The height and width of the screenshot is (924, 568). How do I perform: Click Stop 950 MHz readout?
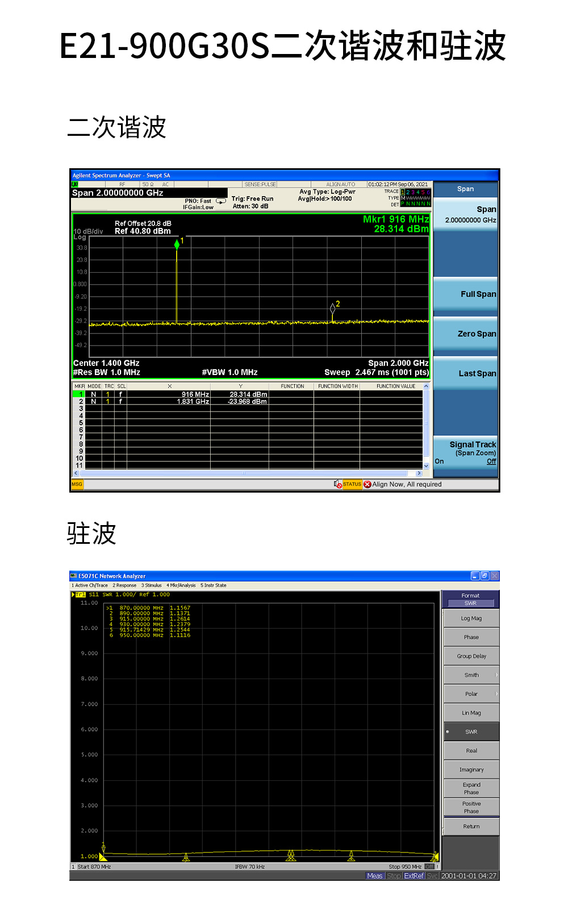click(x=405, y=867)
